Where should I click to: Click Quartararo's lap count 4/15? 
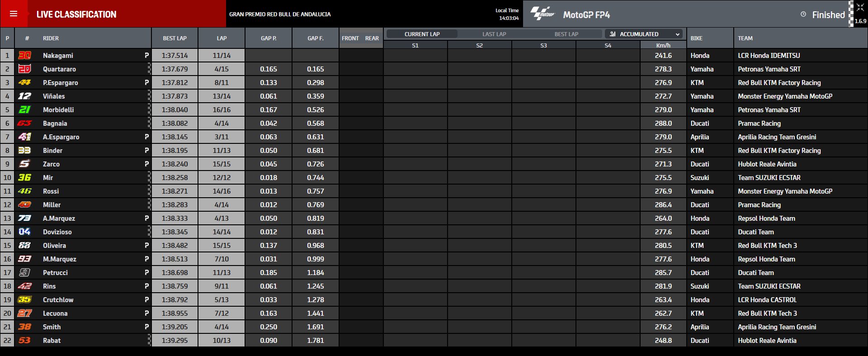point(222,69)
